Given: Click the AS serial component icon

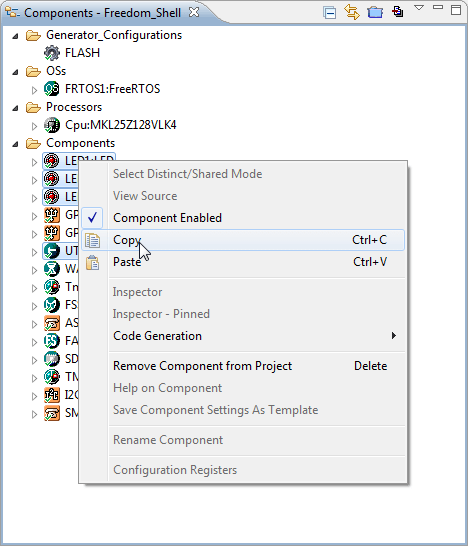Looking at the screenshot, I should tap(52, 323).
